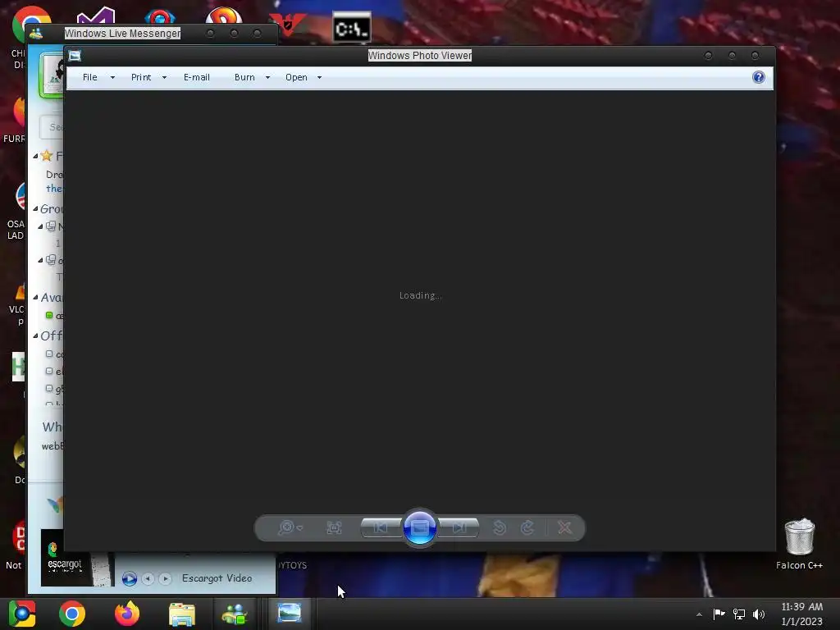Click the clock showing 11:39 AM
Image resolution: width=840 pixels, height=630 pixels.
coord(802,607)
